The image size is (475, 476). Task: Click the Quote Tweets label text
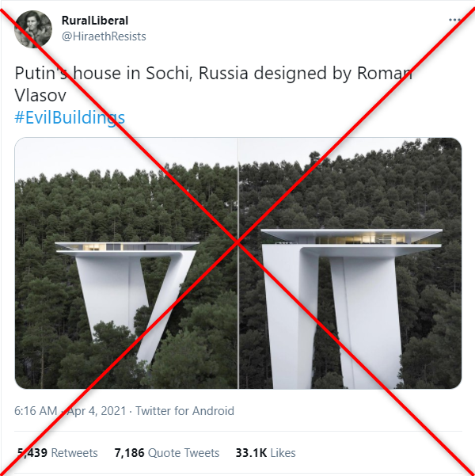(184, 453)
